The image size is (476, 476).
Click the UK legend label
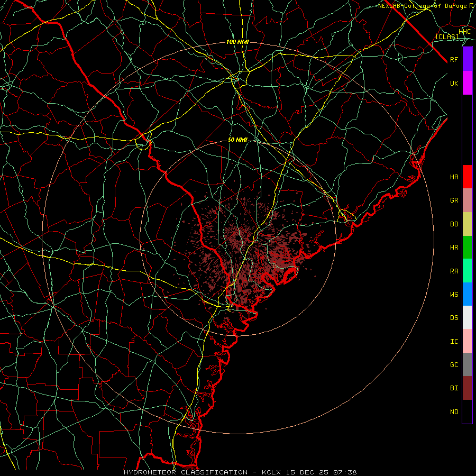point(454,83)
